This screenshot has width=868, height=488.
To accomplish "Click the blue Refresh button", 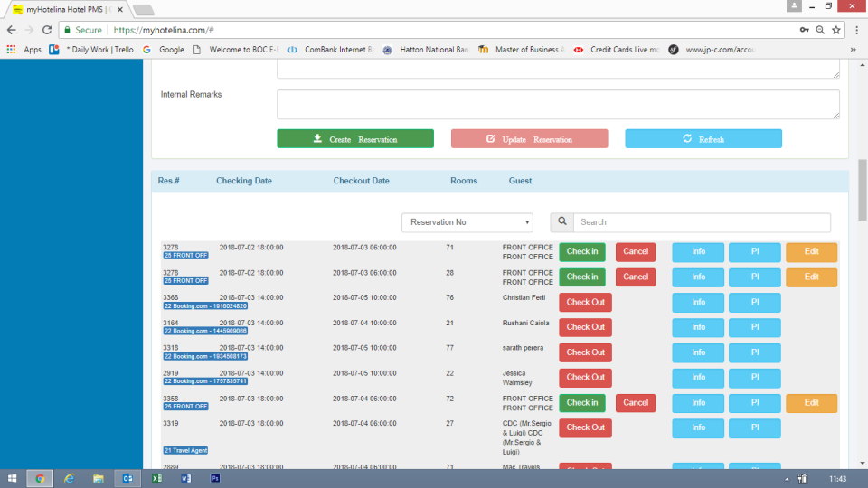I will tap(703, 138).
